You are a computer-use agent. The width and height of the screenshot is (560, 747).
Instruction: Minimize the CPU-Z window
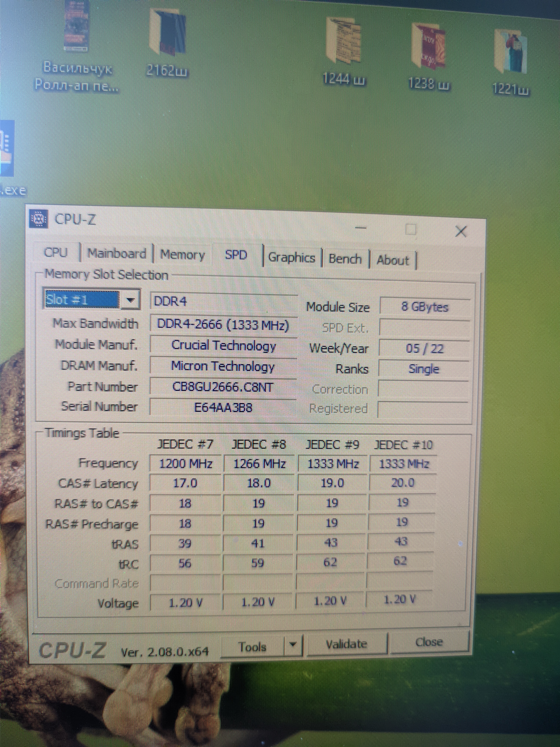click(x=361, y=228)
